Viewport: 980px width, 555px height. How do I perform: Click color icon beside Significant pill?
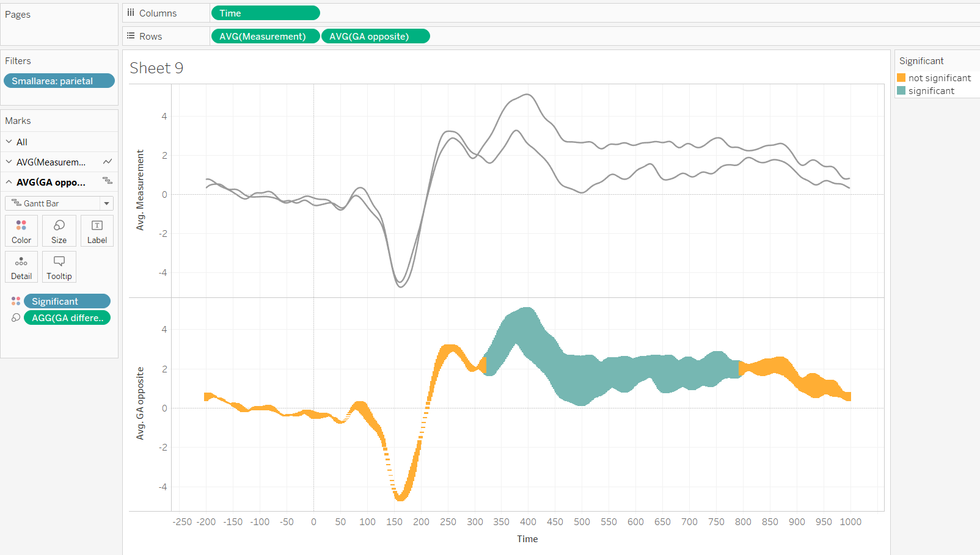[x=16, y=301]
